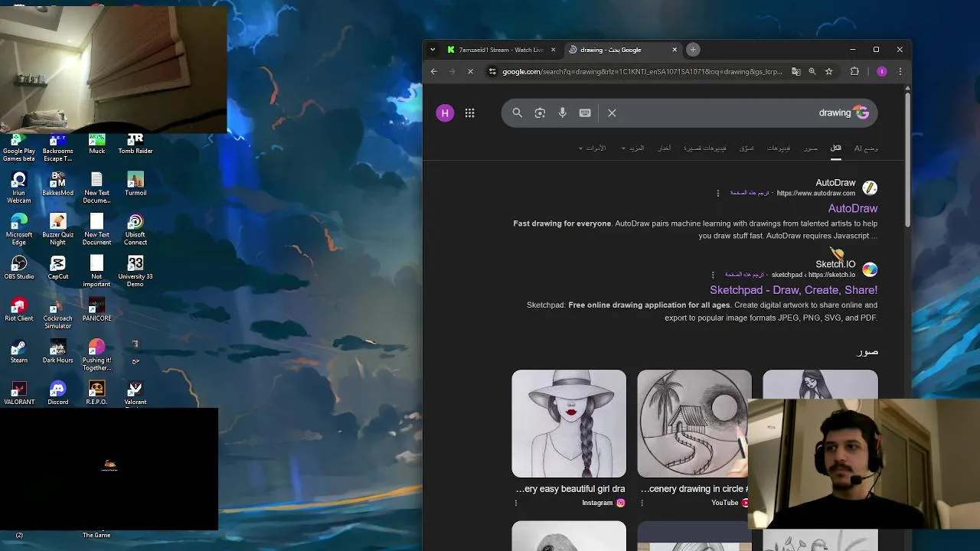Open Discord desktop icon
This screenshot has height=551, width=980.
coord(57,393)
